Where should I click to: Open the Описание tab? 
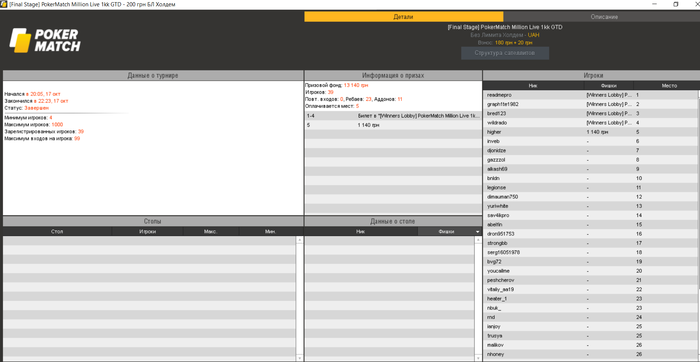pyautogui.click(x=604, y=17)
